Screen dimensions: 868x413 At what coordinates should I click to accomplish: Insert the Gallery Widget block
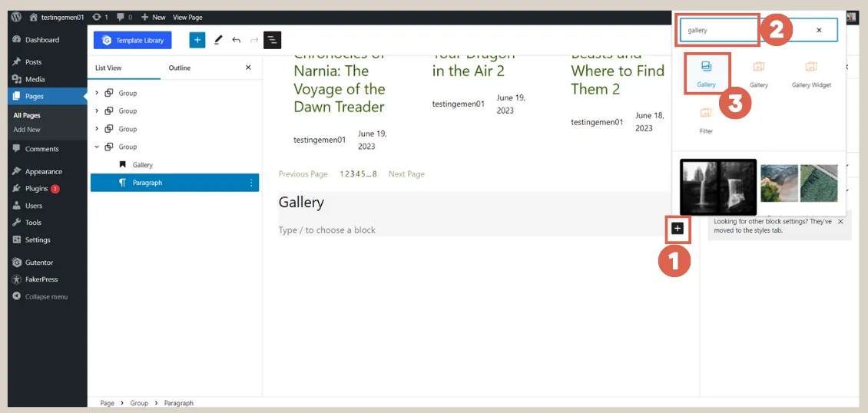[x=811, y=73]
